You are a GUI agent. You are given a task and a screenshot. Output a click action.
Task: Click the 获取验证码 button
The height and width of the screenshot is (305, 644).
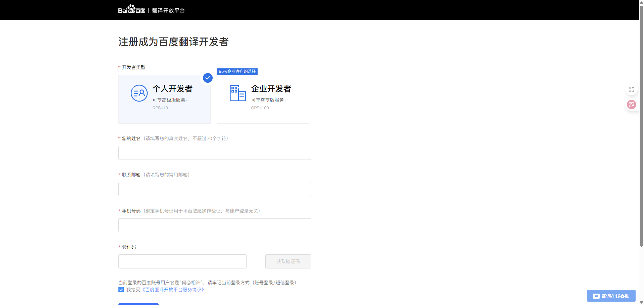coord(288,261)
